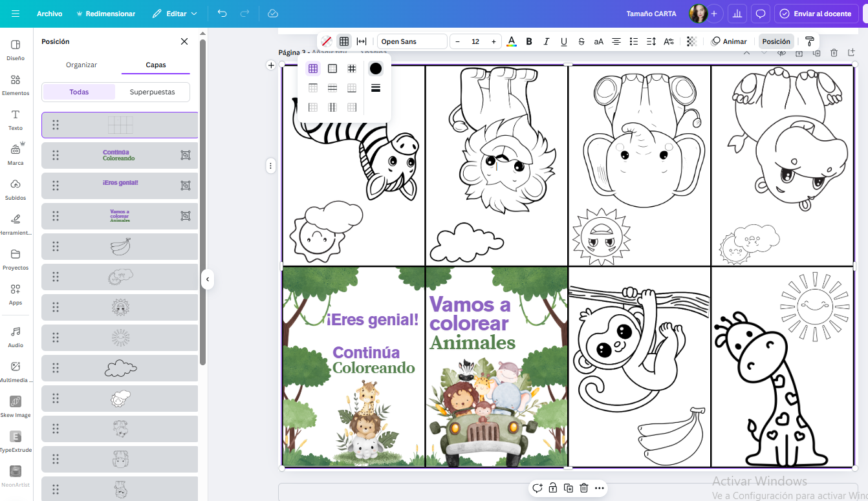The width and height of the screenshot is (868, 501).
Task: Check cloud save status icon
Action: point(272,14)
